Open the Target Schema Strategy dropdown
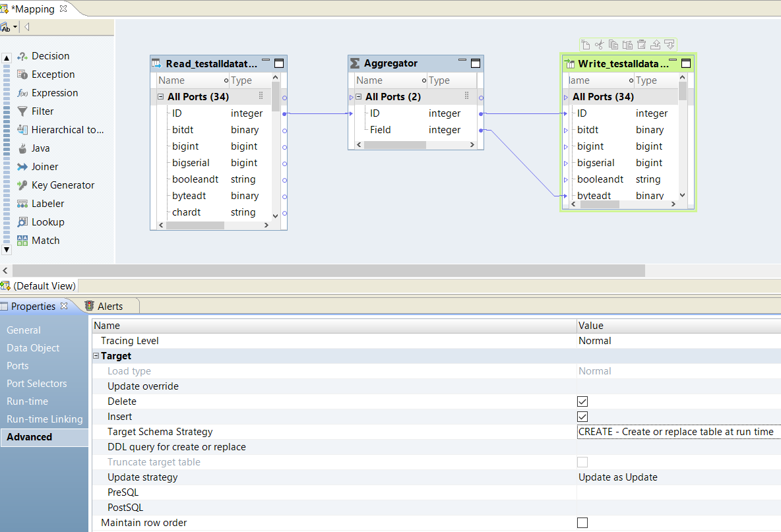 point(676,432)
